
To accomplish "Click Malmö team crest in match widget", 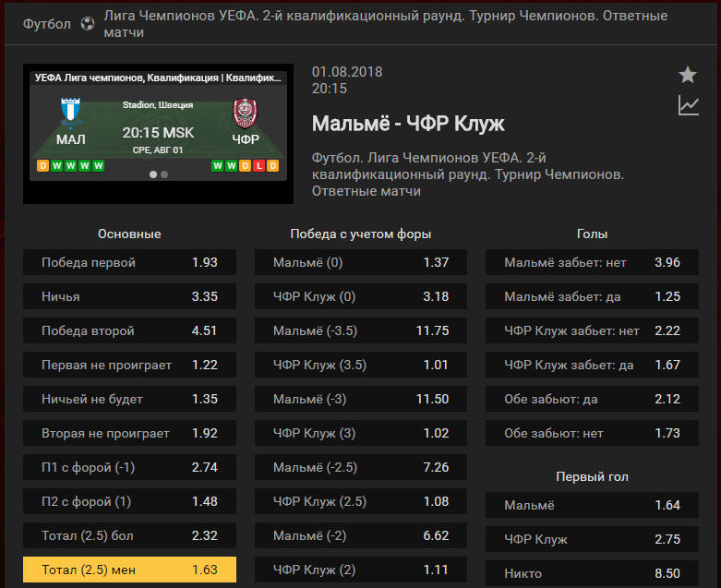I will (70, 113).
